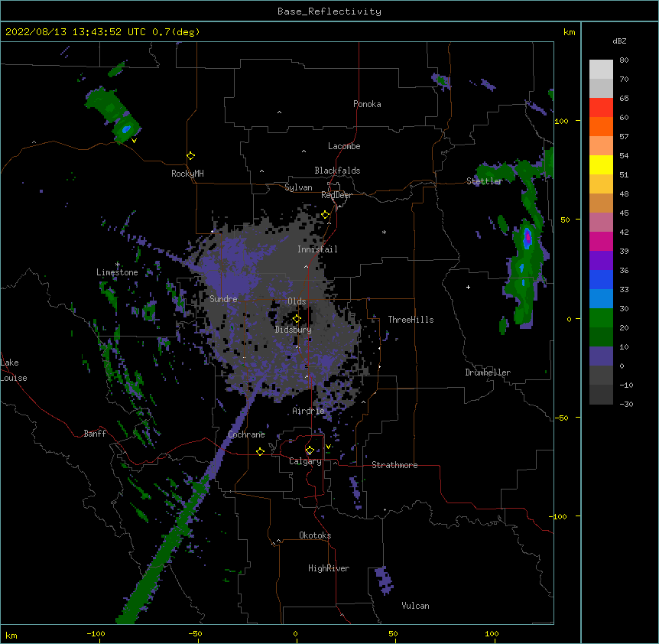Viewport: 659px width, 644px height.
Task: Select the yellow diamond marker between Olds and Didsbury
Action: (297, 319)
